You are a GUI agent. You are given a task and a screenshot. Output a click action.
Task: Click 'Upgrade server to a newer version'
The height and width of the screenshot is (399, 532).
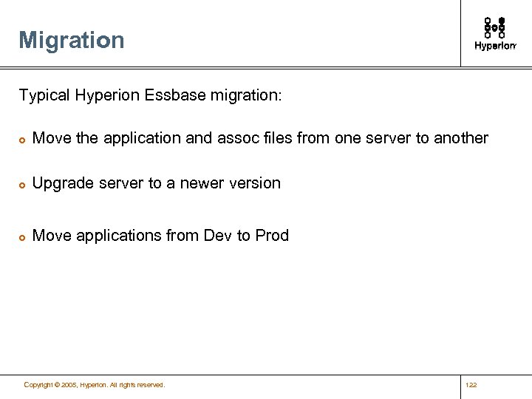[x=157, y=183]
